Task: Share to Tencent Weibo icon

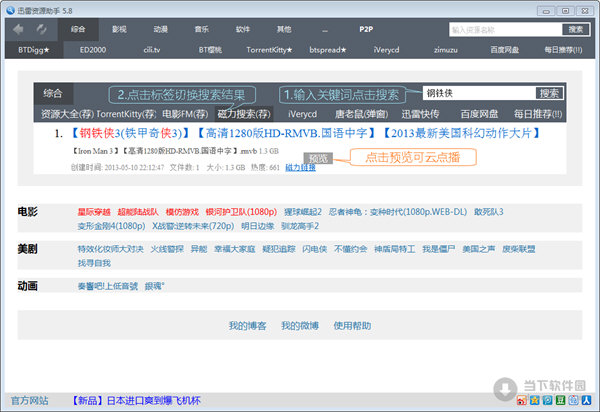Action: (548, 400)
